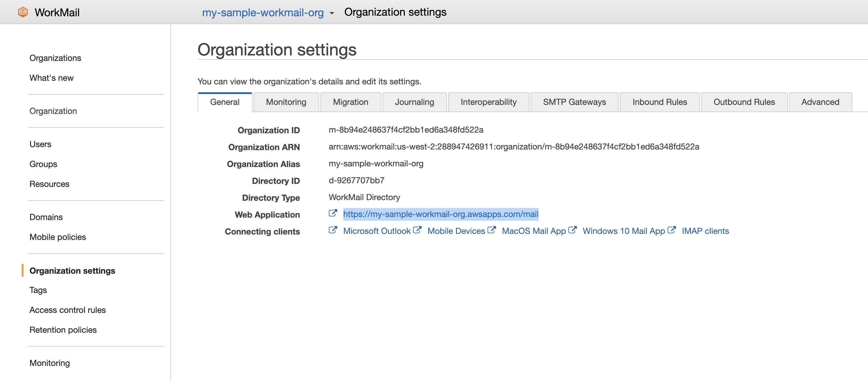Screen dimensions: 868x381
Task: Open What's new in the sidebar
Action: [x=52, y=78]
